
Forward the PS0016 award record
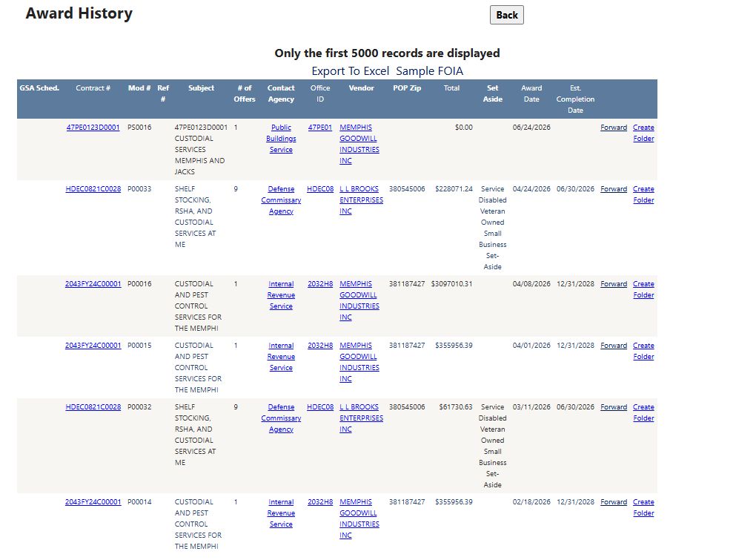[614, 128]
